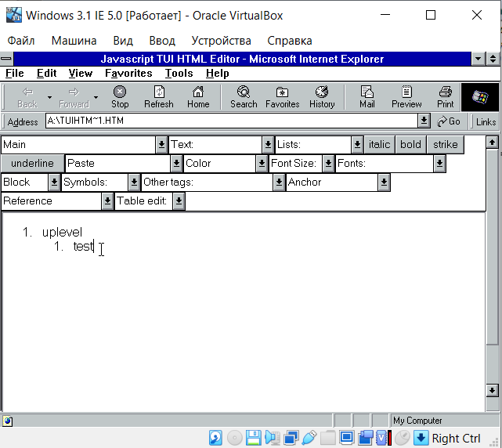502x448 pixels.
Task: Open the IE window control menu box
Action: tap(6, 59)
